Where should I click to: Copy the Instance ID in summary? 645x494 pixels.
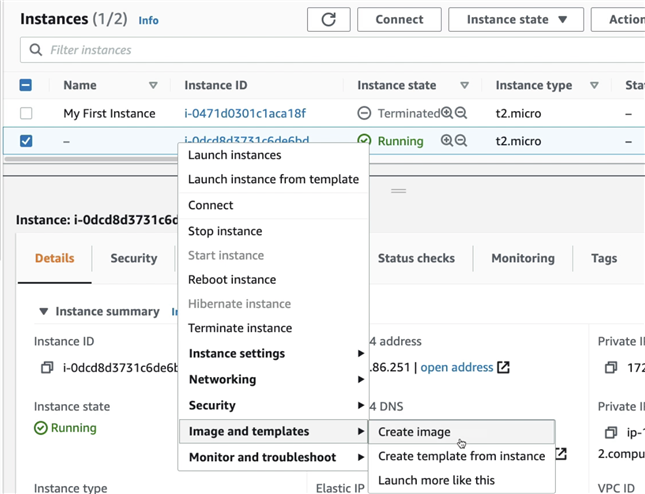(47, 368)
